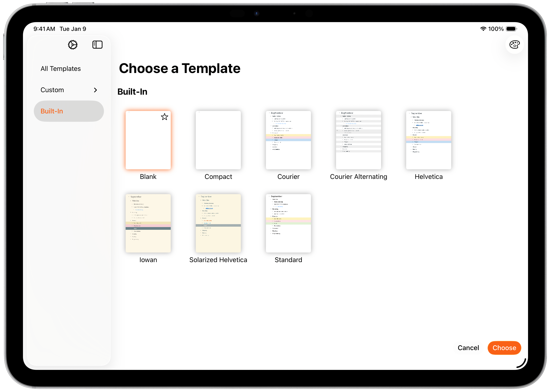The height and width of the screenshot is (392, 551).
Task: Select the Courier Alternating template
Action: (x=358, y=140)
